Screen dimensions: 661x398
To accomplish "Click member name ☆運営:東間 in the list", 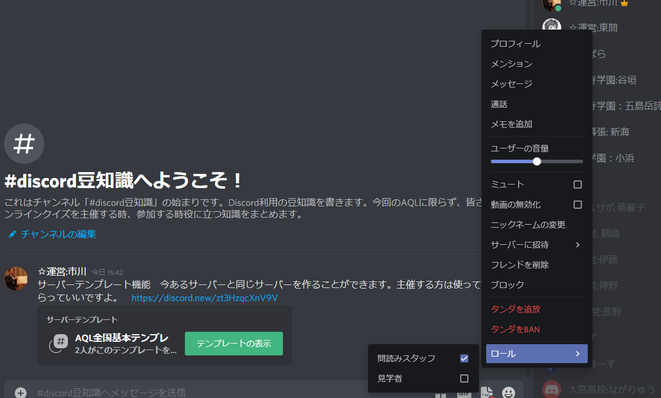I will (x=593, y=28).
